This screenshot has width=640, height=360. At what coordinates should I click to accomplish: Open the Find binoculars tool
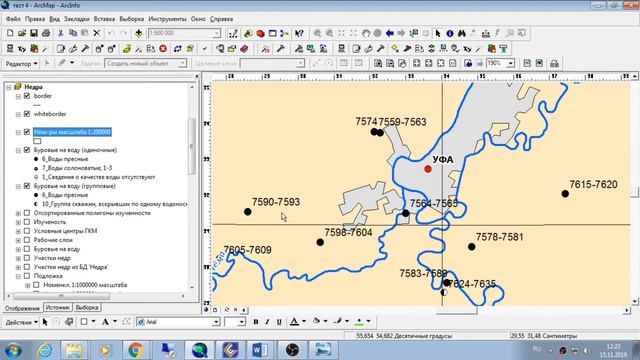pyautogui.click(x=462, y=33)
